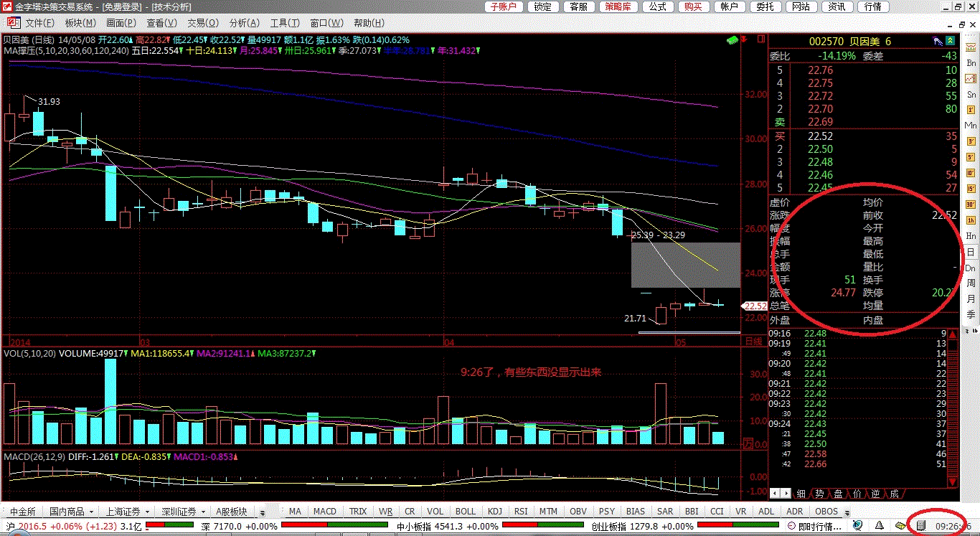Expand the overflow arrow after A股板块
The height and width of the screenshot is (536, 980).
262,512
